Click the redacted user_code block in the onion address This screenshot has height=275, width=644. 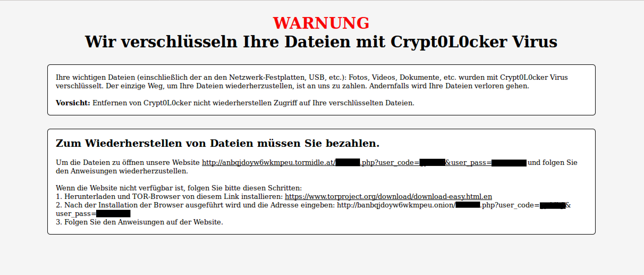point(553,205)
